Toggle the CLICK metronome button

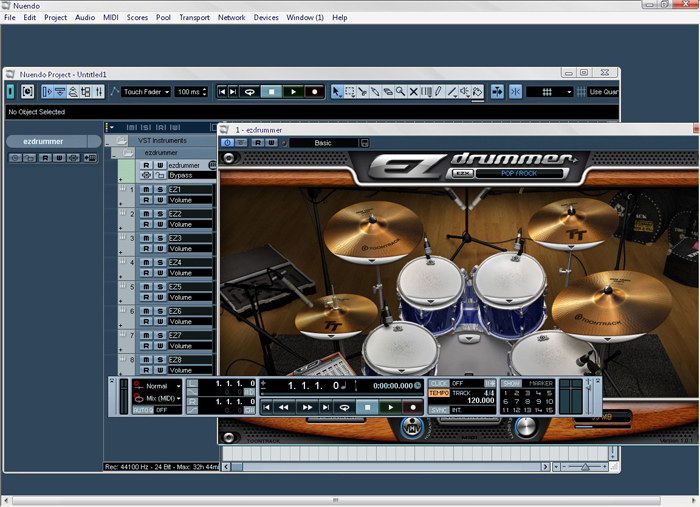pyautogui.click(x=439, y=383)
